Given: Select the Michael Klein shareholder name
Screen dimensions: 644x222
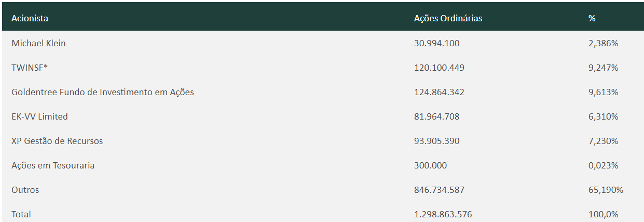Looking at the screenshot, I should point(38,43).
